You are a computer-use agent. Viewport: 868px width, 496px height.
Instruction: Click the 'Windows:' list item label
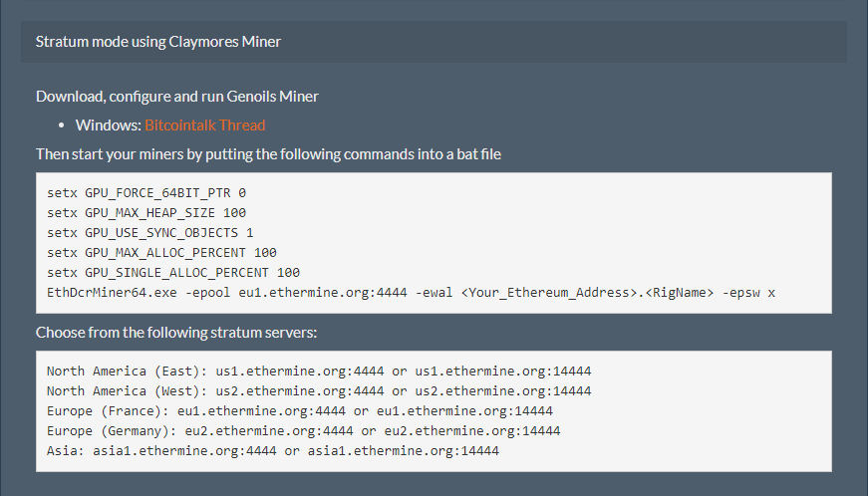pos(109,124)
